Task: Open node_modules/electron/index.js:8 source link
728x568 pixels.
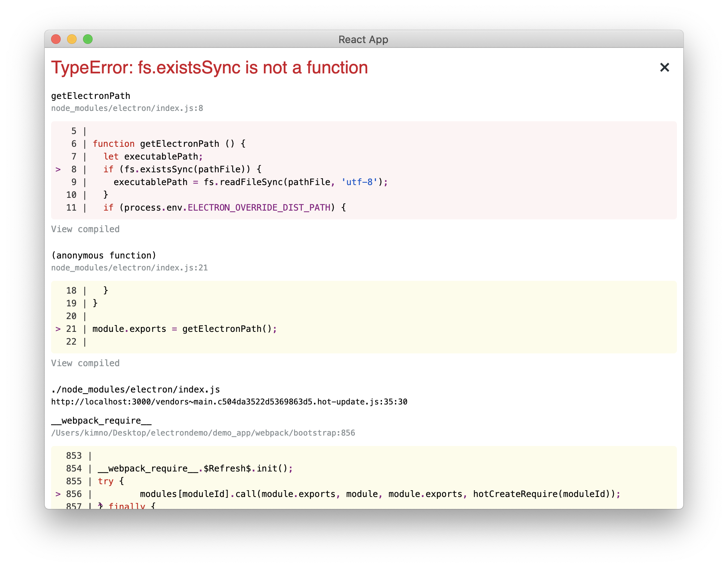Action: point(127,108)
